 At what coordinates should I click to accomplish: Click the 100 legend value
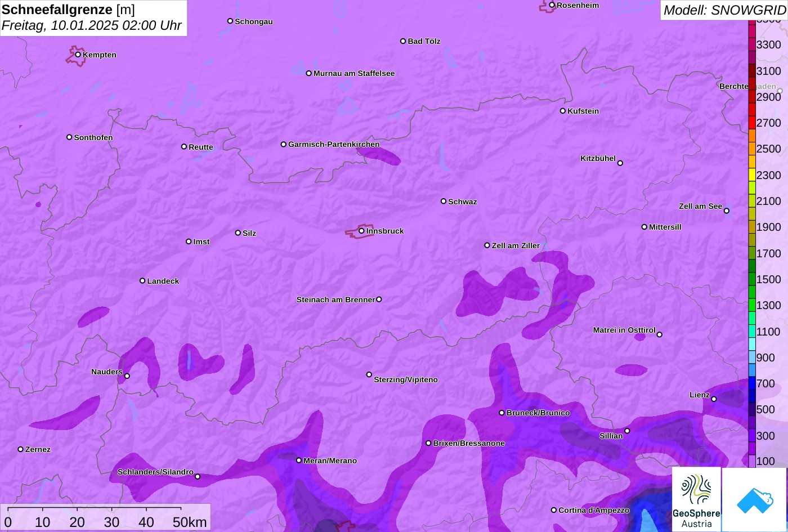click(x=766, y=462)
